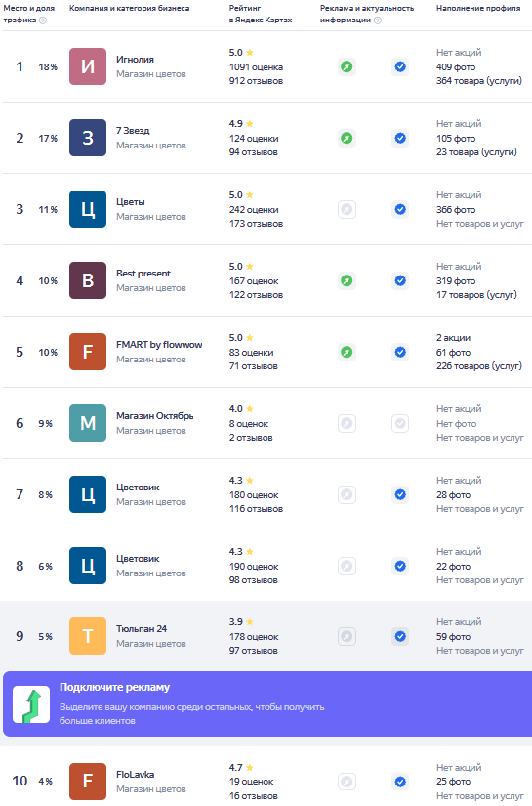
Task: Select the '2 акции' text for FMART
Action: [454, 338]
